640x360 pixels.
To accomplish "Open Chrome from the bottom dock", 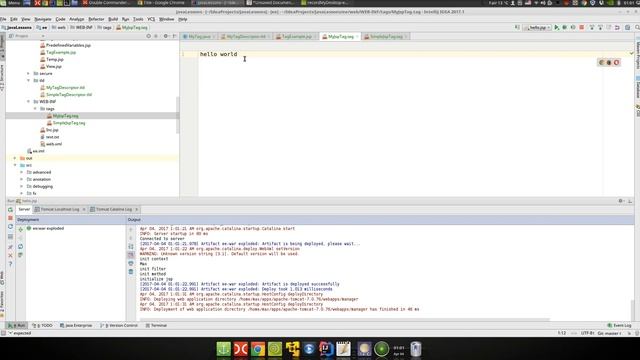I will 258,349.
